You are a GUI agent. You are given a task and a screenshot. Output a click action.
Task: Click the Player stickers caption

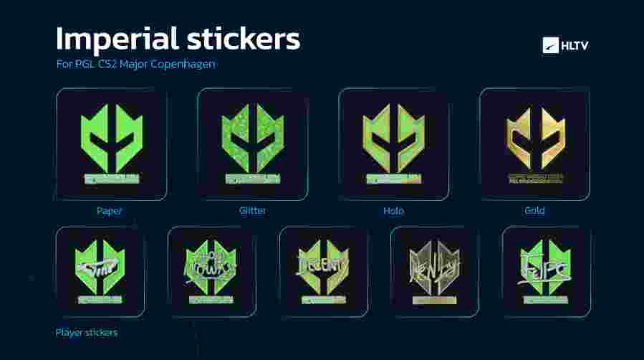[x=87, y=333]
